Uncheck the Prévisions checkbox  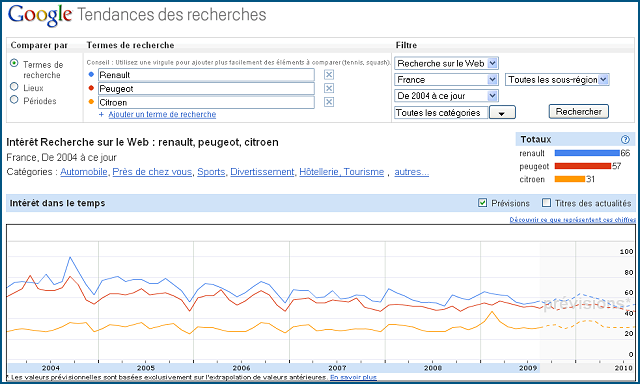pyautogui.click(x=482, y=203)
